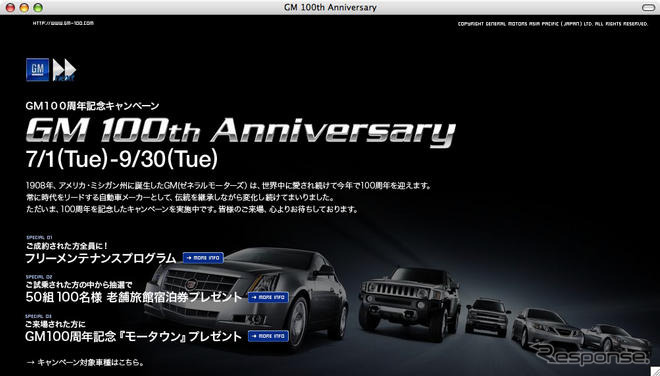Click the silver Saab sedan image
The height and width of the screenshot is (376, 660).
(546, 328)
